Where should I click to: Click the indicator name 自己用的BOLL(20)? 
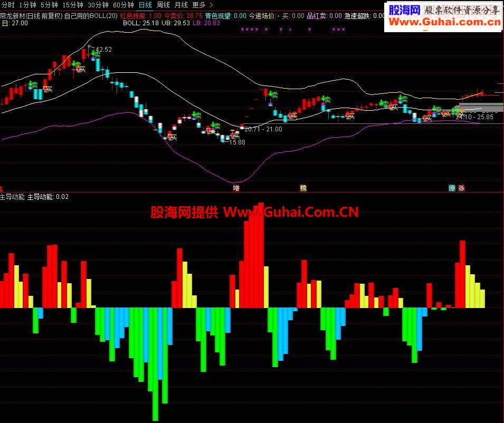point(91,16)
